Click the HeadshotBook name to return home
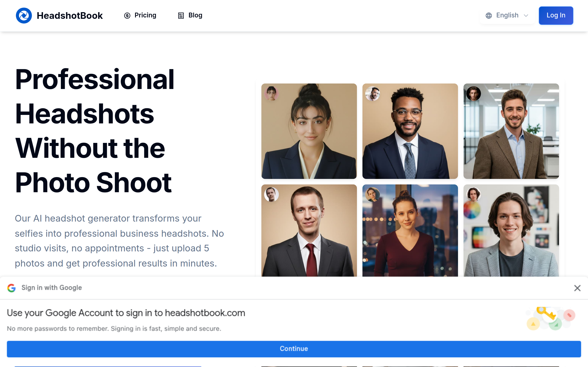The image size is (588, 367). [x=70, y=15]
